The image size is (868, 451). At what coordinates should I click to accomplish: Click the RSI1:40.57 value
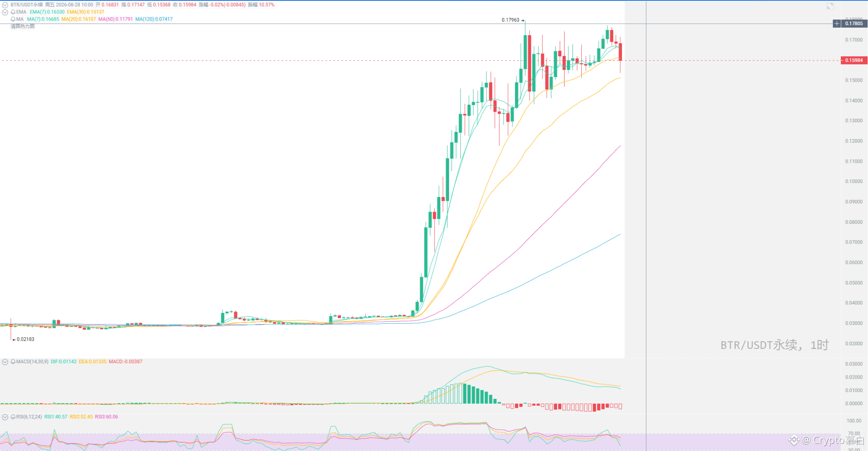coord(56,417)
